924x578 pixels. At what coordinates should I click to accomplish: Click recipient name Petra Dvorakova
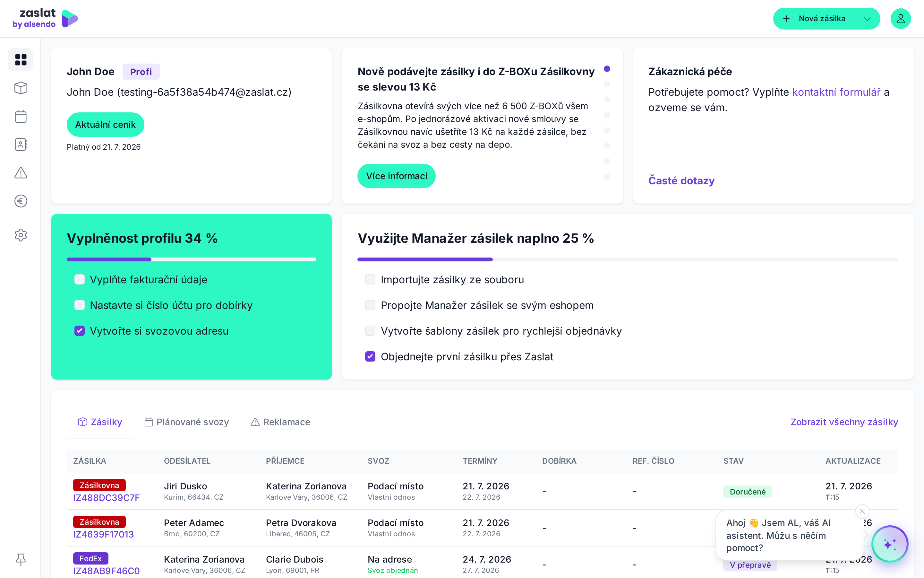pyautogui.click(x=301, y=523)
